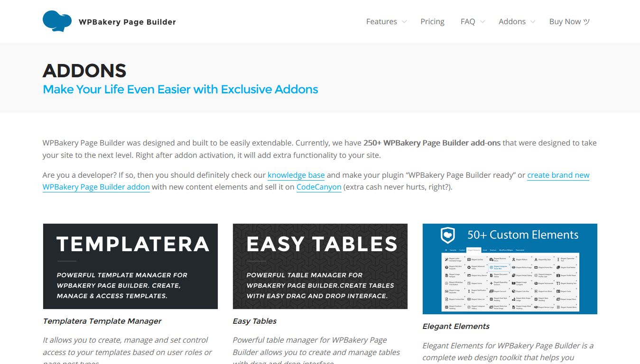The image size is (640, 364).
Task: Click the Buy Now link
Action: tap(569, 21)
